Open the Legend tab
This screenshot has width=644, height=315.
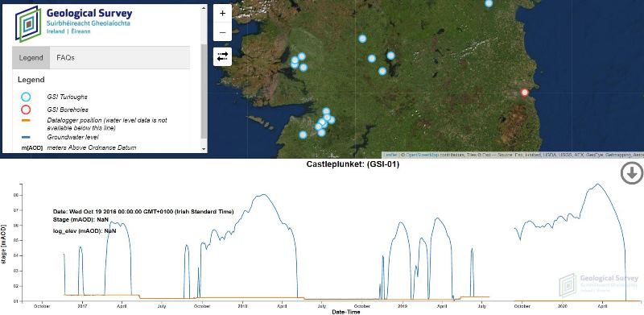[31, 57]
